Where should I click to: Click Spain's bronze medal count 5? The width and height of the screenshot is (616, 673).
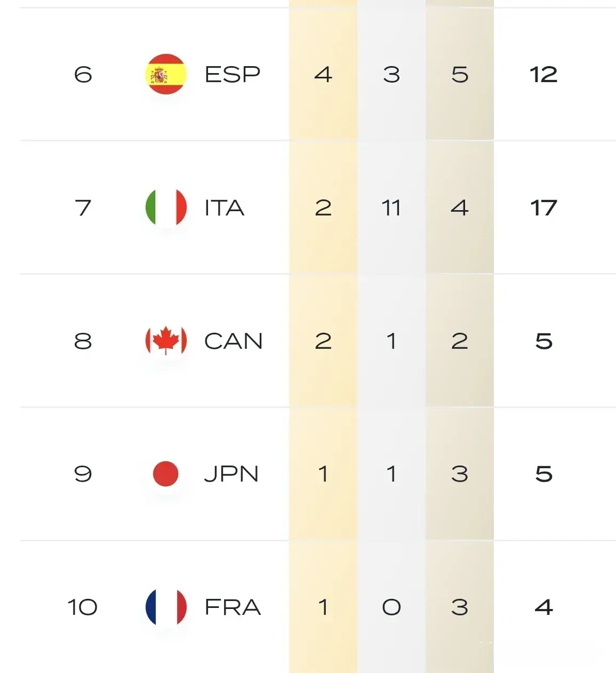460,74
